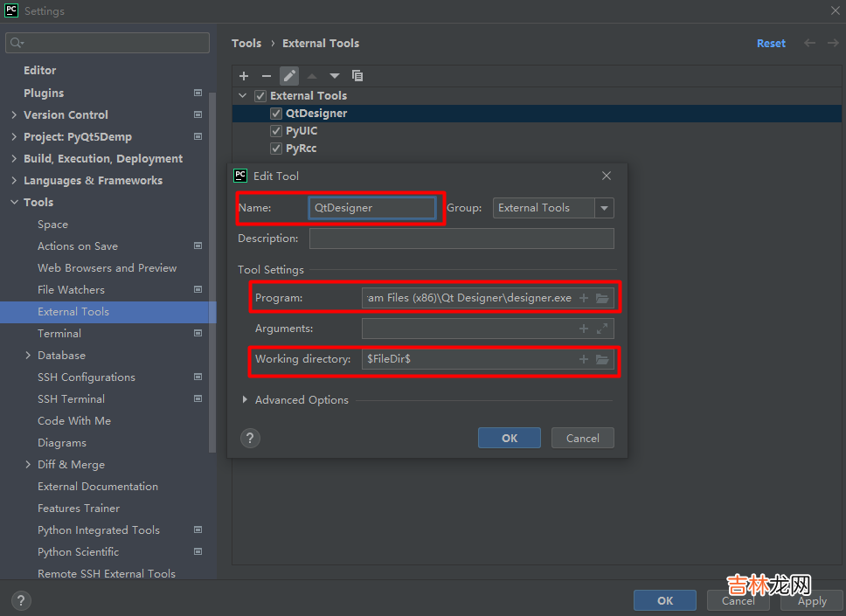The image size is (846, 616).
Task: Click the Description text field
Action: (461, 239)
